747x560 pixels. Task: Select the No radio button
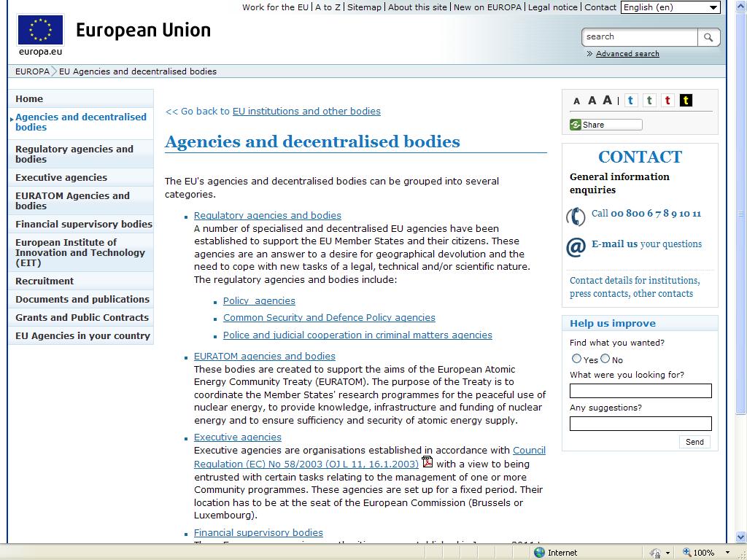605,359
